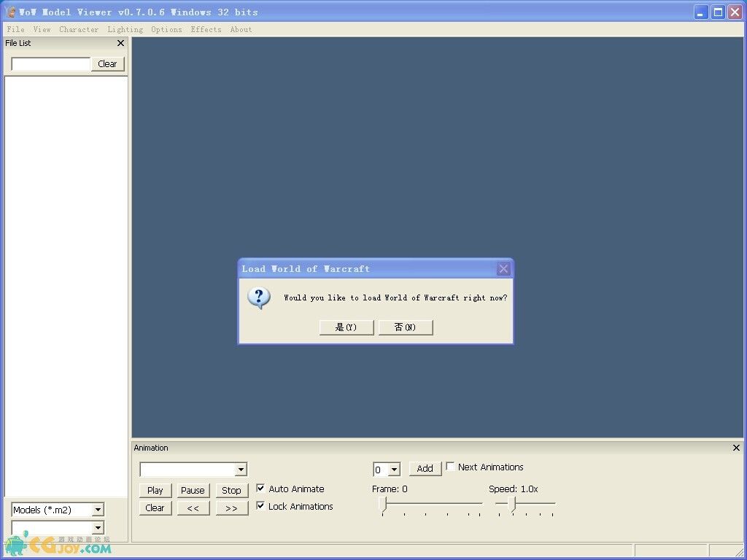
Task: Step to previous frame with <<
Action: coord(193,508)
